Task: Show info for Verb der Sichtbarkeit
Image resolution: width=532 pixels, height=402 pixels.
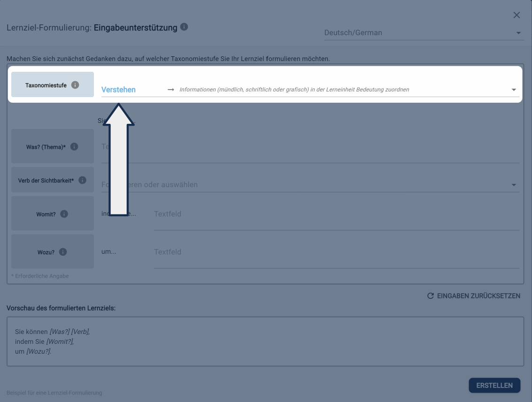Action: click(83, 180)
